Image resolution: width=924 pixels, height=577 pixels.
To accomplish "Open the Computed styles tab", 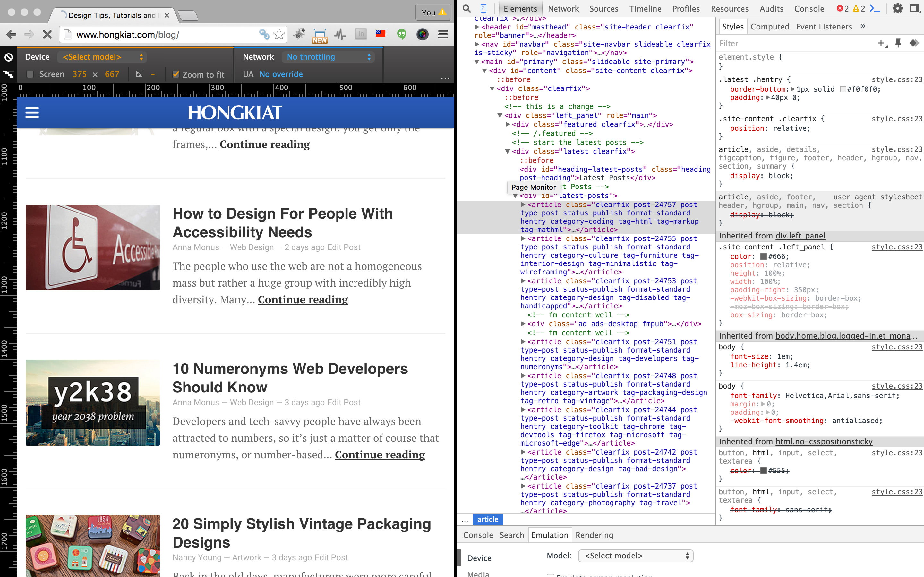I will 769,27.
